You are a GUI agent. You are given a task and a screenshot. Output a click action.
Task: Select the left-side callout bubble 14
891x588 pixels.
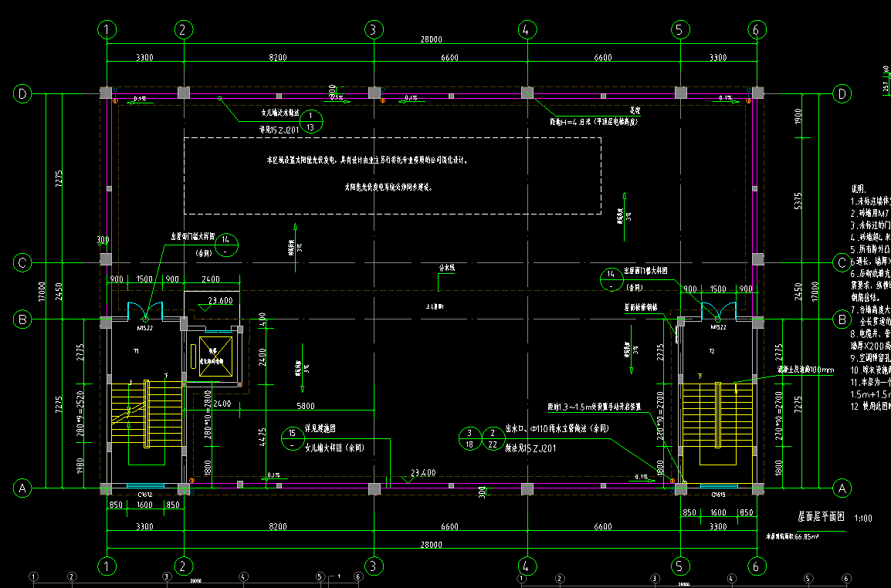(225, 245)
